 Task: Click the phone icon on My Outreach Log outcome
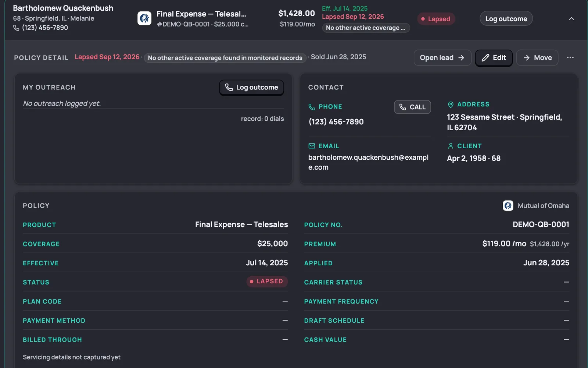point(229,87)
